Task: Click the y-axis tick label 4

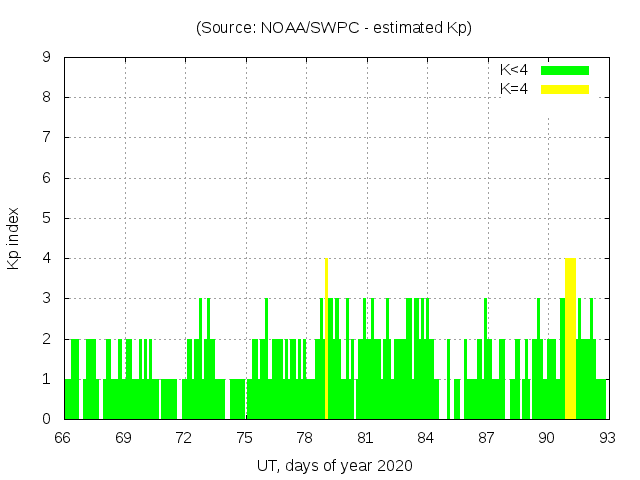Action: (x=46, y=258)
